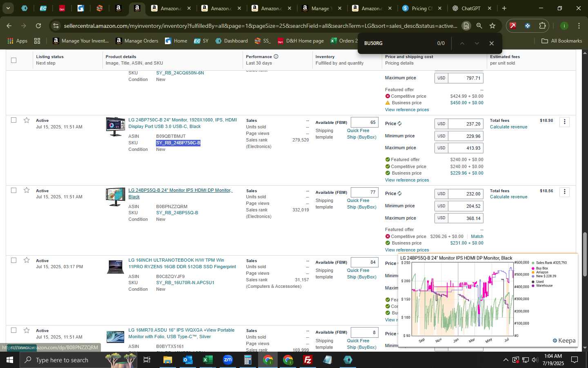Bookmark this page with the star icon
The height and width of the screenshot is (368, 588).
pyautogui.click(x=492, y=26)
